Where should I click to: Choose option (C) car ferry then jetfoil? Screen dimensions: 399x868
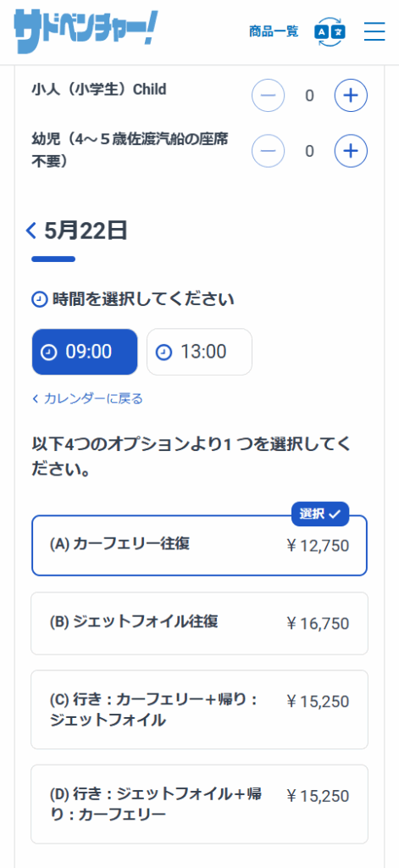point(199,709)
